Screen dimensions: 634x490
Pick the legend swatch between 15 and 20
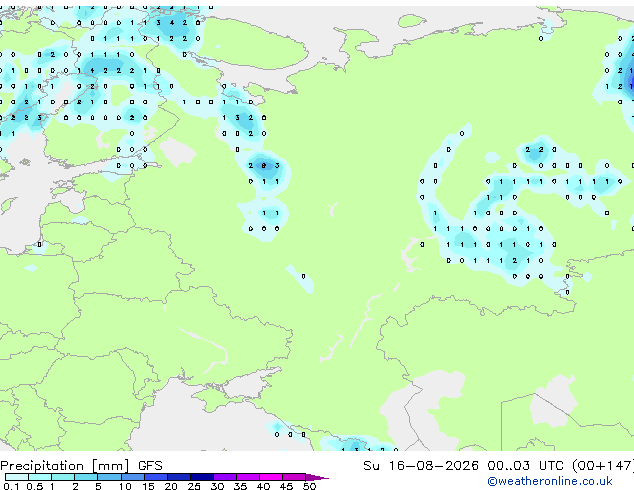pyautogui.click(x=156, y=477)
